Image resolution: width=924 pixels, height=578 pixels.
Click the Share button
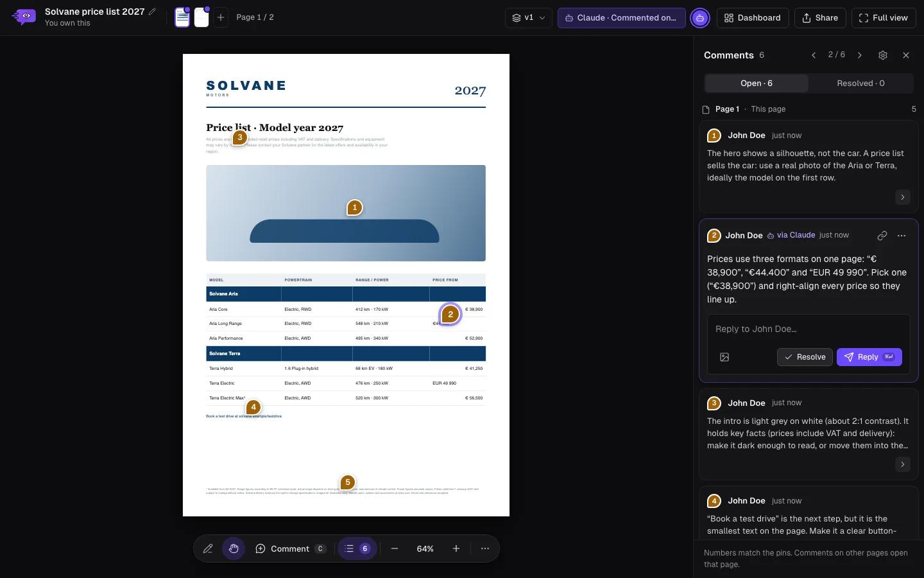point(820,18)
